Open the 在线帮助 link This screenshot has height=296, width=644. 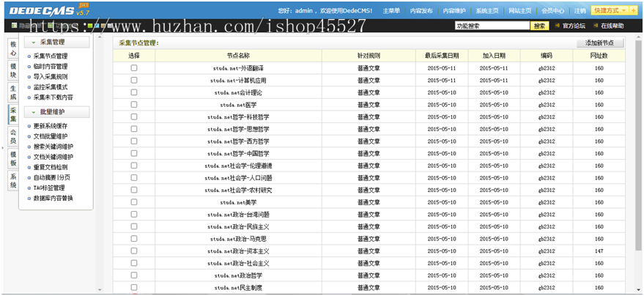click(612, 26)
